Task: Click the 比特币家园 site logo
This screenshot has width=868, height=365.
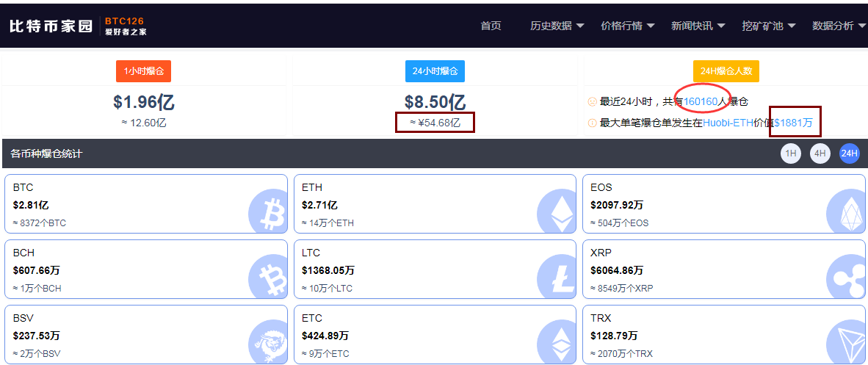Action: click(x=51, y=26)
